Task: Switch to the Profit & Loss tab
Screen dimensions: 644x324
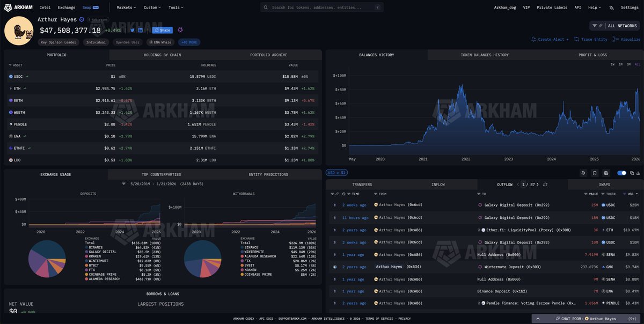Action: pyautogui.click(x=592, y=55)
